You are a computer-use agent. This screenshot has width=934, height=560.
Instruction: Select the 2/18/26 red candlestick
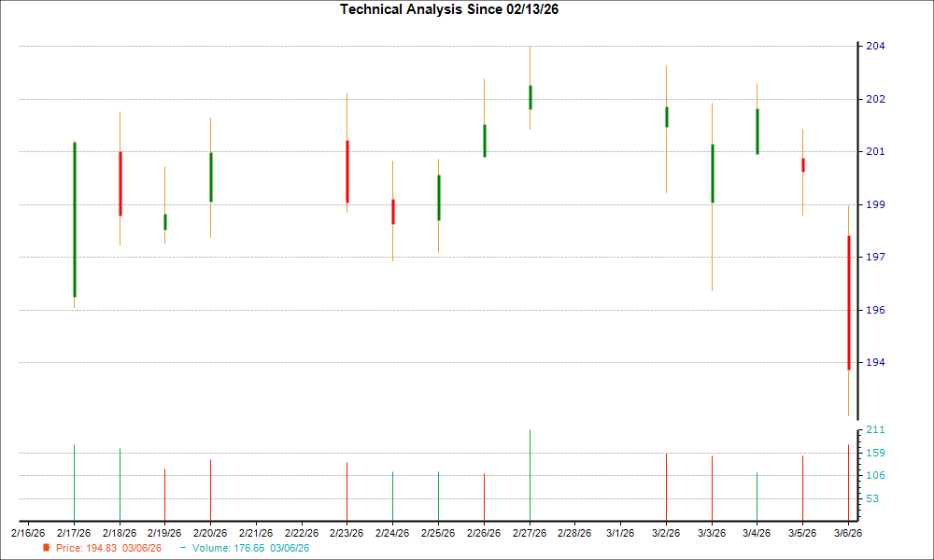120,184
